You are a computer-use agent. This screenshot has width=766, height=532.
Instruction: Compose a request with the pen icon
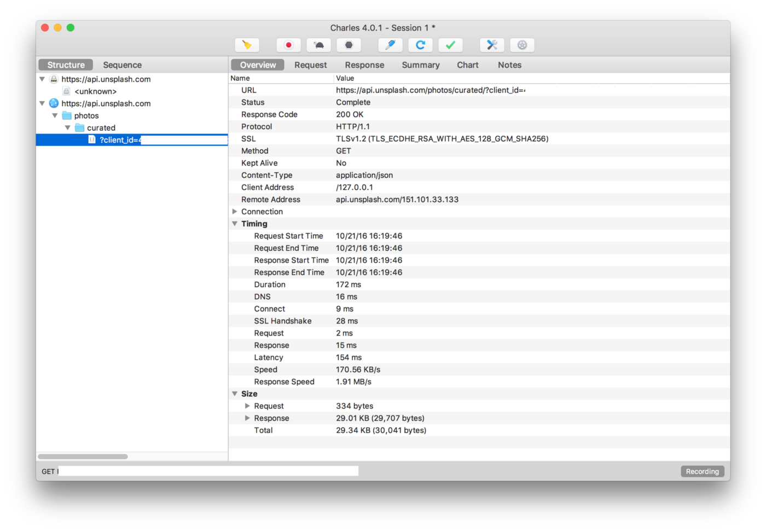coord(390,45)
